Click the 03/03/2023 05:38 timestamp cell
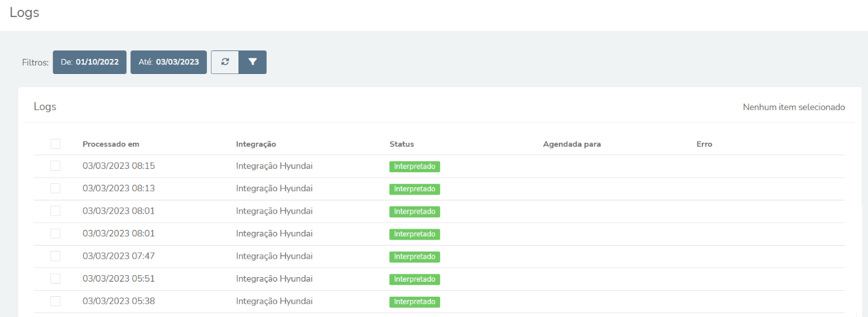868x317 pixels. coord(119,301)
